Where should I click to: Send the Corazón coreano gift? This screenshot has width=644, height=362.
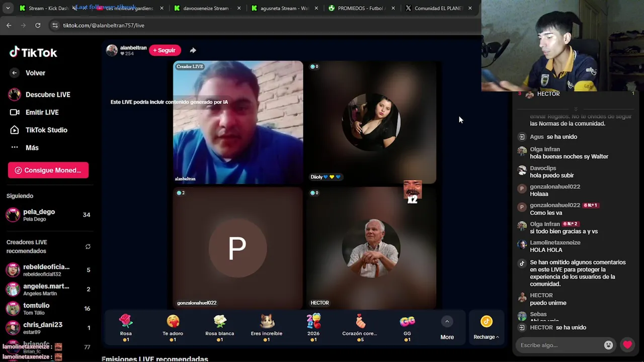point(360,328)
